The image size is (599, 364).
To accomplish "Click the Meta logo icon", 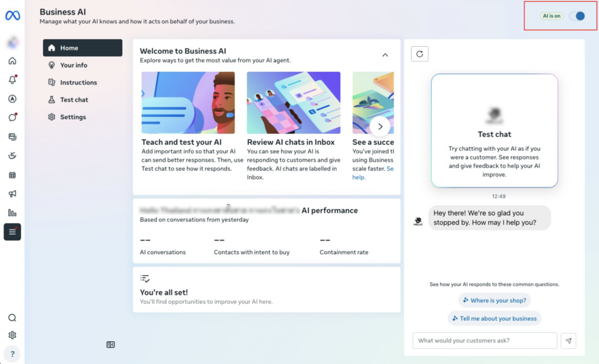I will click(12, 16).
